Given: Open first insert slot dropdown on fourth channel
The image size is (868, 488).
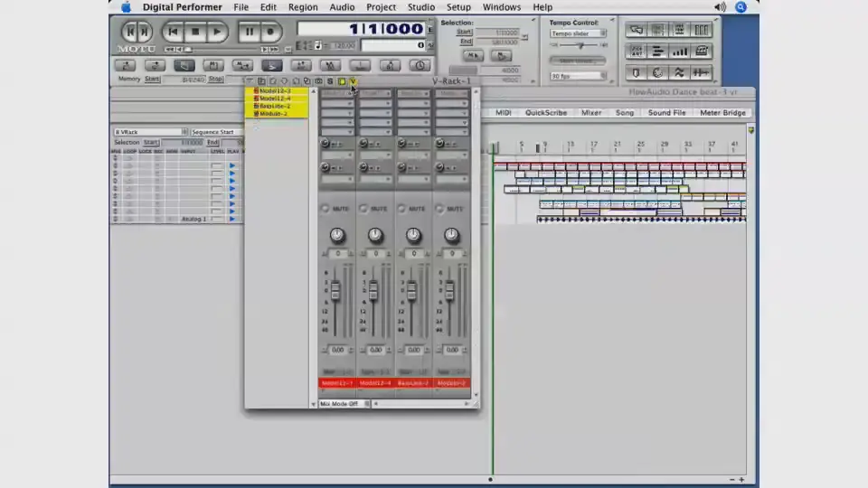Looking at the screenshot, I should (451, 94).
